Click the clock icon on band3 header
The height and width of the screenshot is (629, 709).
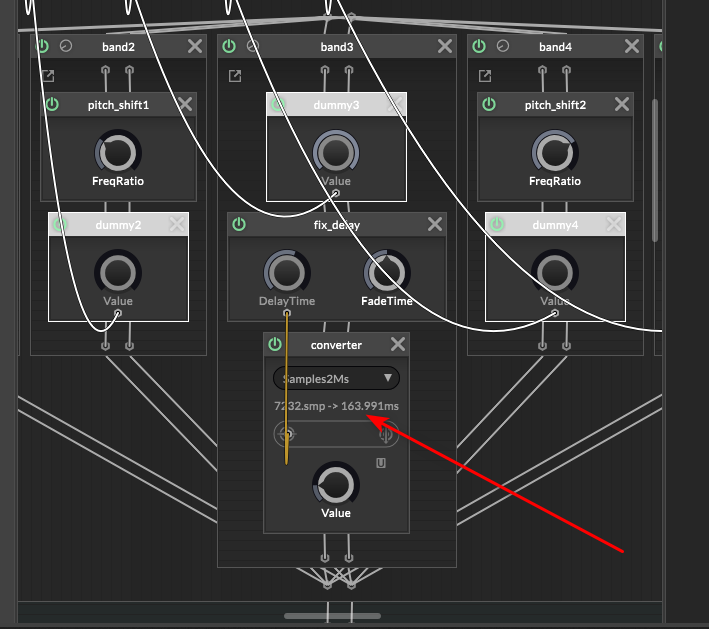tap(253, 47)
